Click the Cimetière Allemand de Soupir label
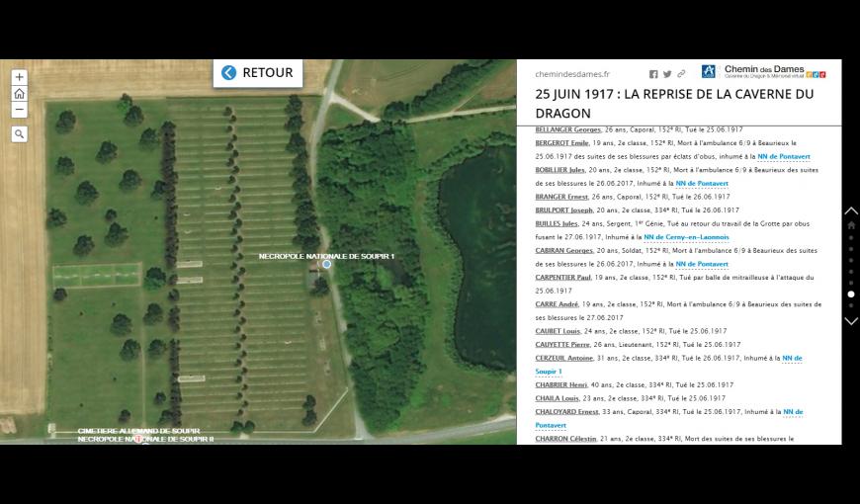The width and height of the screenshot is (860, 504). (138, 431)
